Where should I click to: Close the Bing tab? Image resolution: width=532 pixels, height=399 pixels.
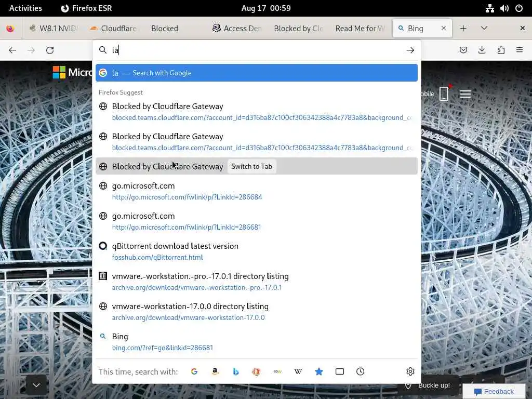click(444, 29)
